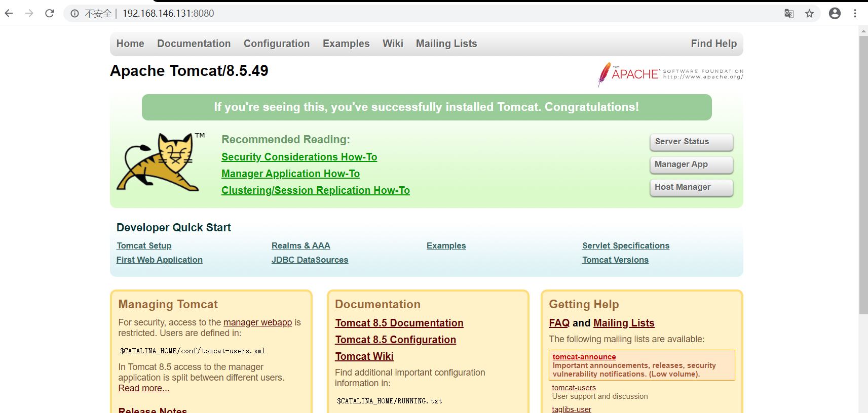Open the Examples navigation item in top bar

tap(346, 44)
